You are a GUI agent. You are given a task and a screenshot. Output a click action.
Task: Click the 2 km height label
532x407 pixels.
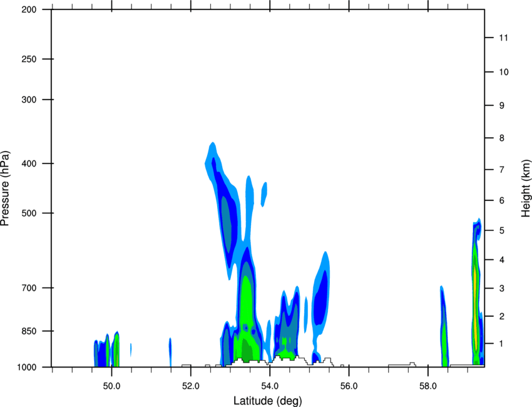point(502,316)
